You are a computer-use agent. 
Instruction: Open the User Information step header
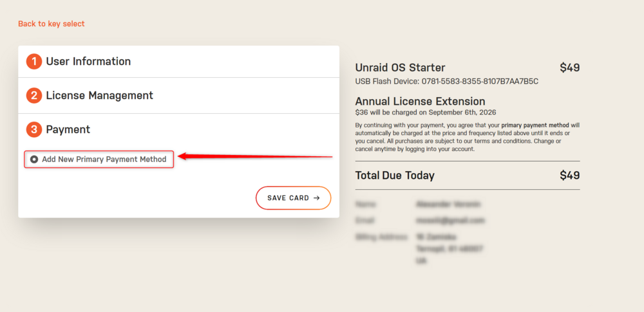pyautogui.click(x=178, y=62)
